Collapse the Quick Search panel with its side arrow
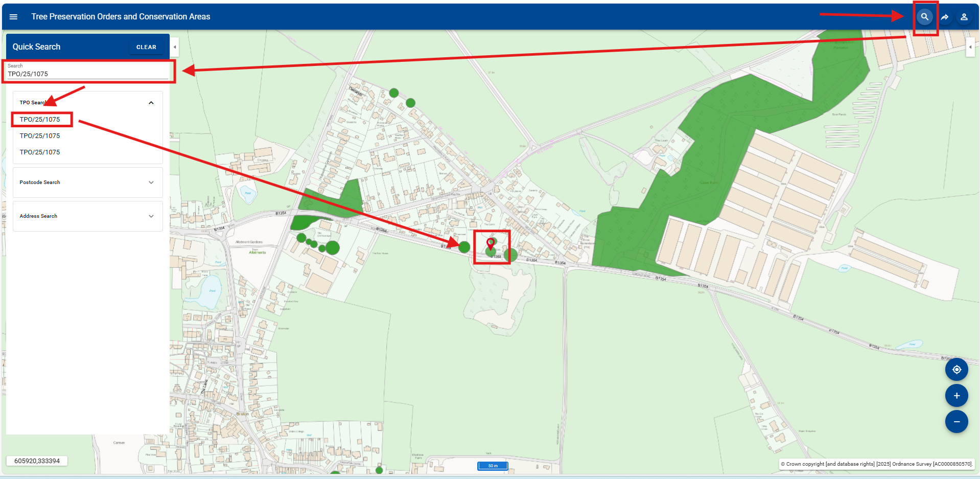 [174, 47]
